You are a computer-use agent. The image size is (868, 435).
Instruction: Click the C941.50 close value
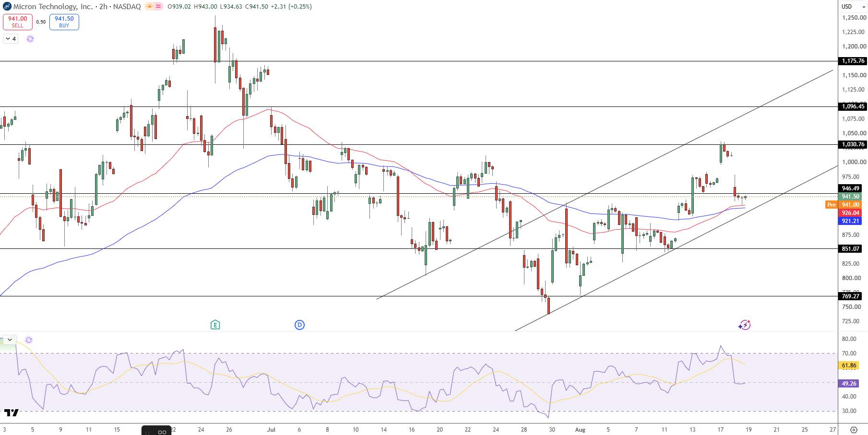[x=256, y=7]
